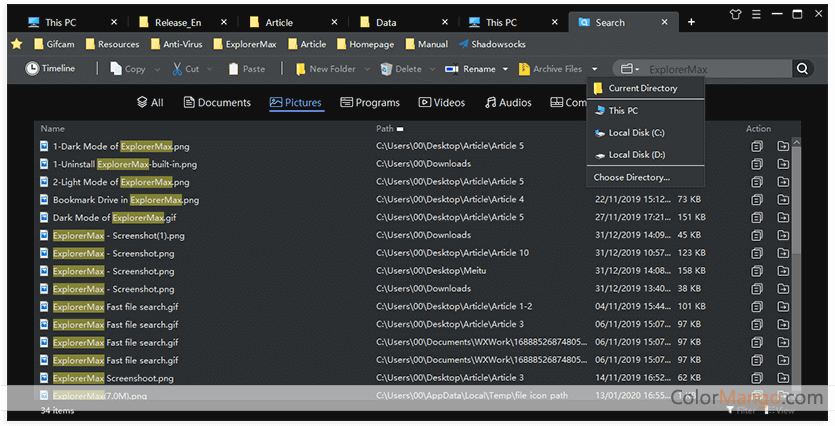The height and width of the screenshot is (426, 835).
Task: Filter results by Videos
Action: point(443,102)
